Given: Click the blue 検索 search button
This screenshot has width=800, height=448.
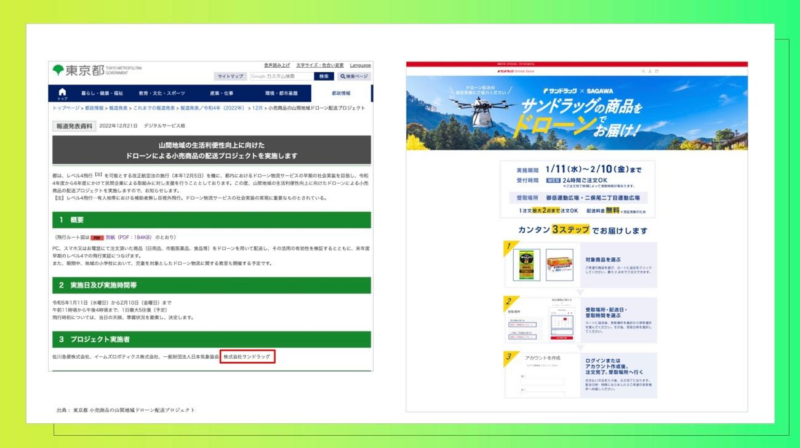Looking at the screenshot, I should coord(324,77).
